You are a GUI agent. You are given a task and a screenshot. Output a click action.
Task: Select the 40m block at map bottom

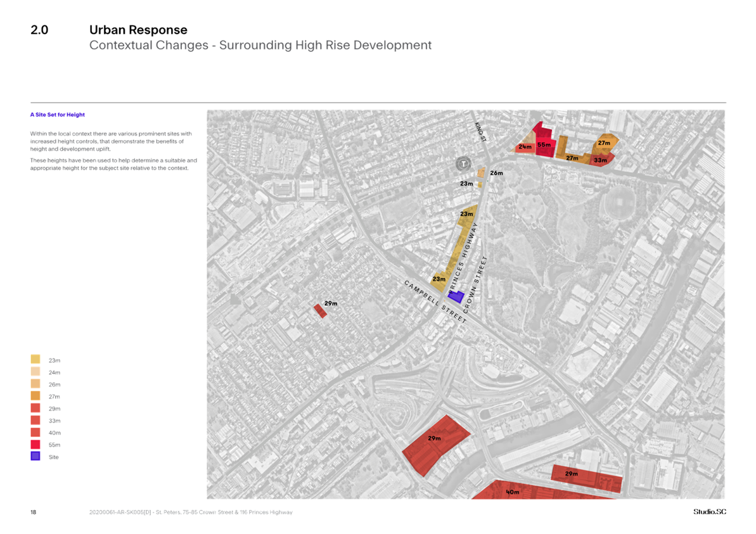tap(513, 492)
